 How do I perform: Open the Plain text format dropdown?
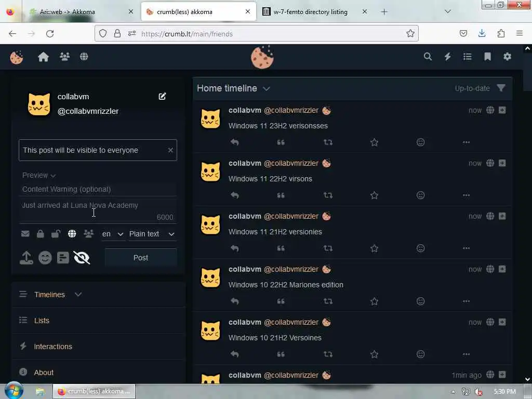tap(152, 234)
